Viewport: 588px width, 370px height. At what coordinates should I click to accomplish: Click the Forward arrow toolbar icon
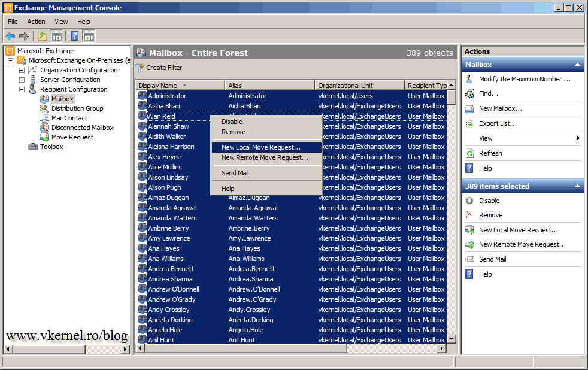[24, 37]
